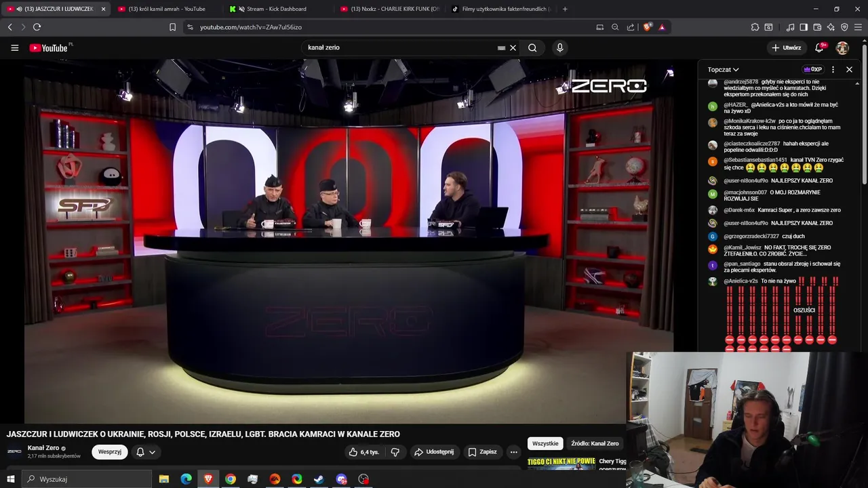The height and width of the screenshot is (488, 868).
Task: Bookmark this page icon
Action: (172, 27)
